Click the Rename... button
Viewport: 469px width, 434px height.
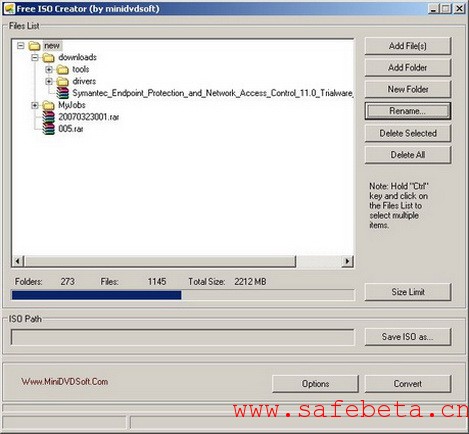click(x=408, y=111)
